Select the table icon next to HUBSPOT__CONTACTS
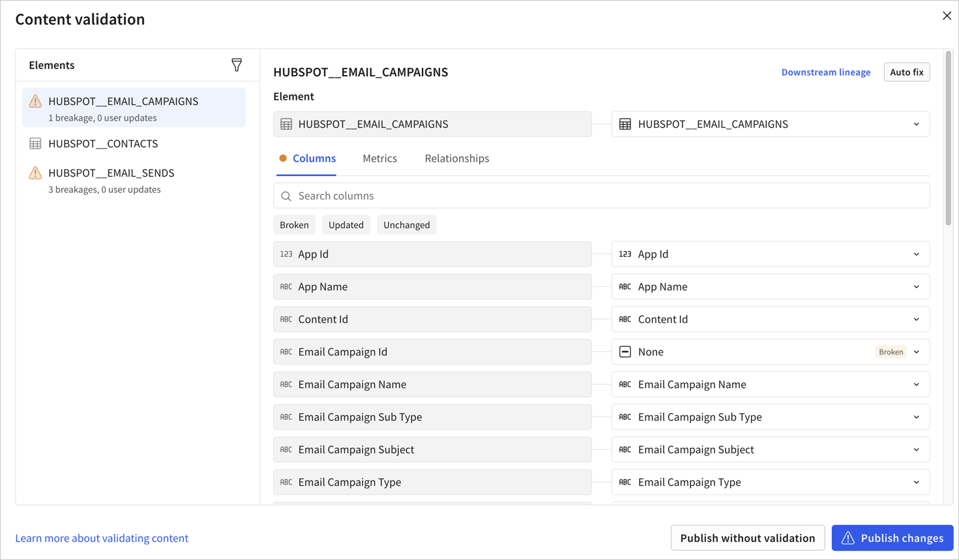Screen dimensions: 959x560 coord(35,143)
